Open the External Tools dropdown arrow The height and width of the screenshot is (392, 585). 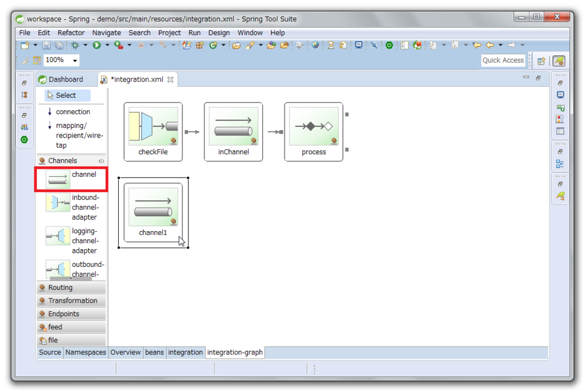point(129,45)
